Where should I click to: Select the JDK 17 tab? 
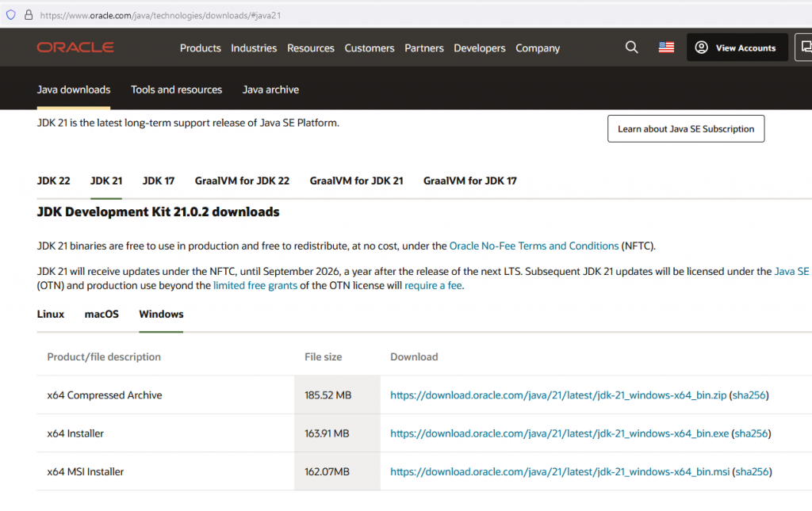point(159,181)
